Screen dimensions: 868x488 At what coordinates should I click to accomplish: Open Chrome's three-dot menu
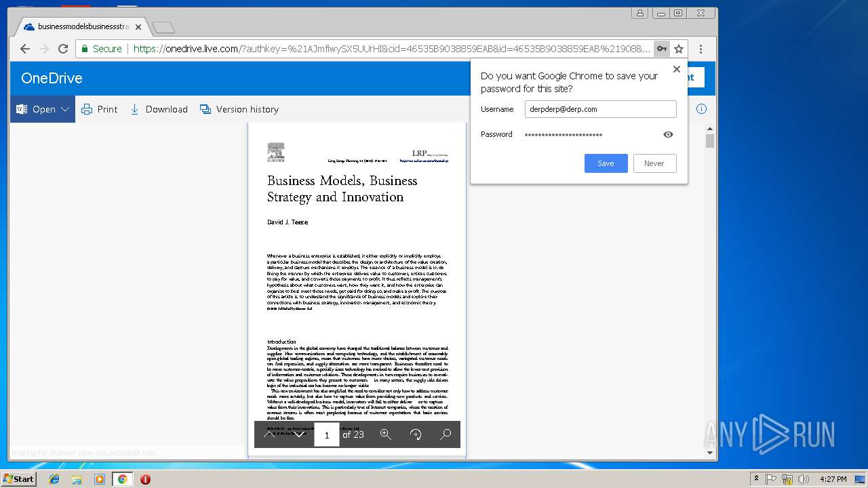pyautogui.click(x=701, y=49)
